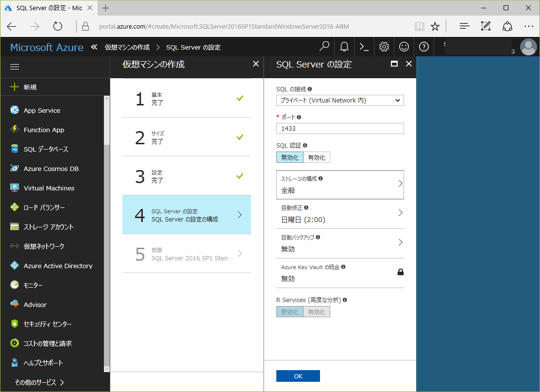Add this page to favorites
Image resolution: width=540 pixels, height=392 pixels.
(435, 27)
